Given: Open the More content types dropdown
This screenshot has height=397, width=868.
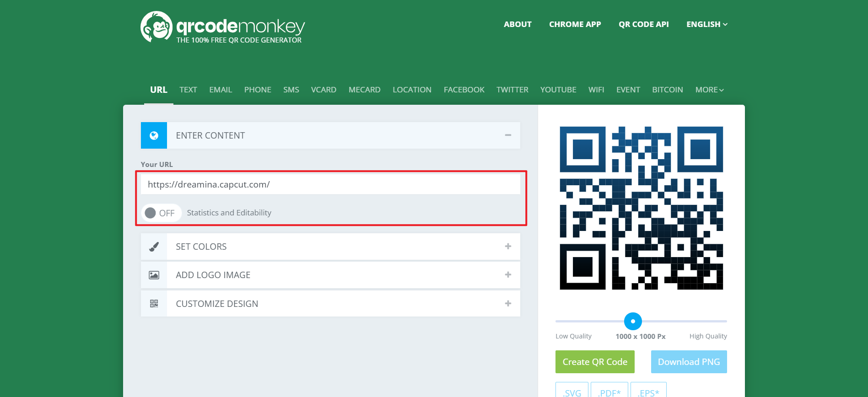Looking at the screenshot, I should 709,90.
